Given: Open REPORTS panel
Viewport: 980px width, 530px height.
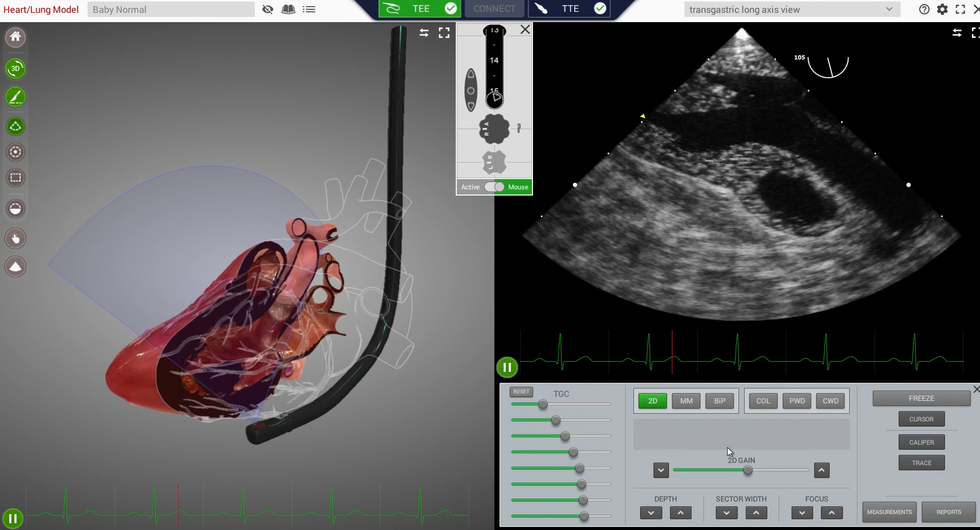Looking at the screenshot, I should [949, 512].
